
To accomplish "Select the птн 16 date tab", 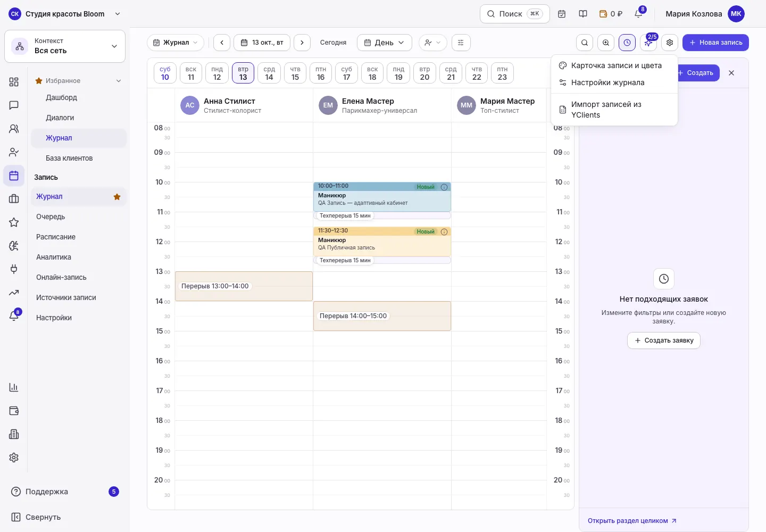I will click(x=321, y=73).
